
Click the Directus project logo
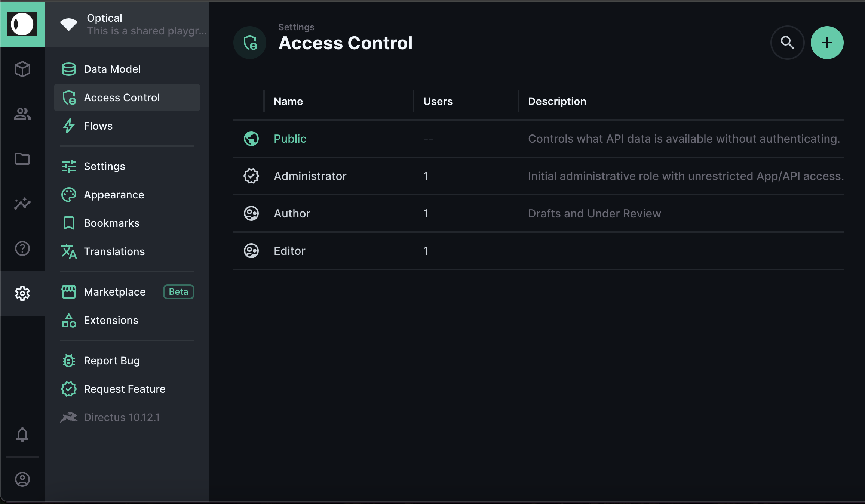[x=22, y=24]
